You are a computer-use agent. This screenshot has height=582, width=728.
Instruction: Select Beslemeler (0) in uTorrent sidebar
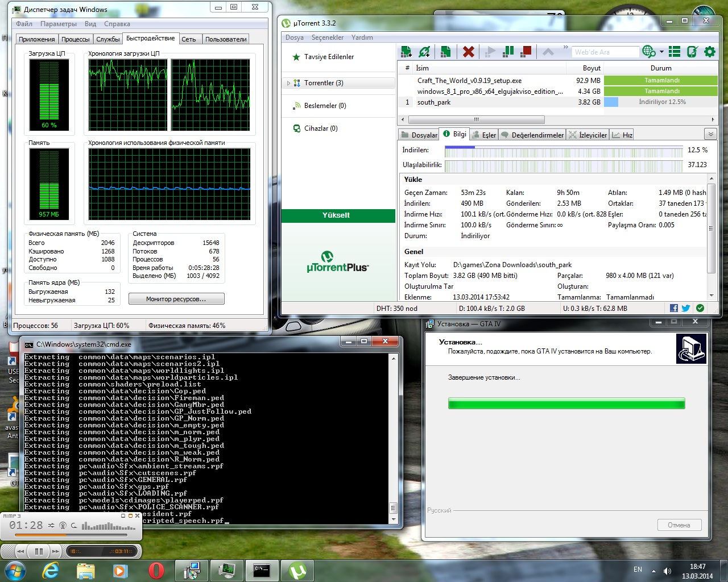[325, 106]
